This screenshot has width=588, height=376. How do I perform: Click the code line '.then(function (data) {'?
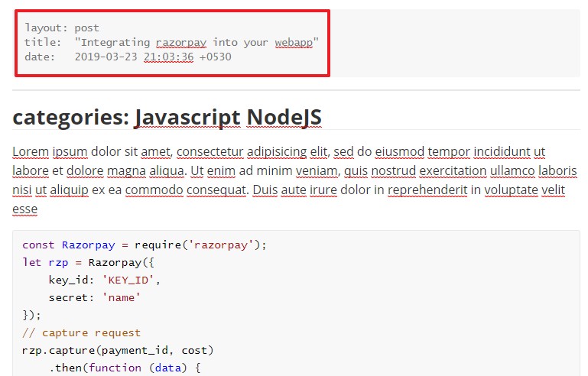(125, 368)
